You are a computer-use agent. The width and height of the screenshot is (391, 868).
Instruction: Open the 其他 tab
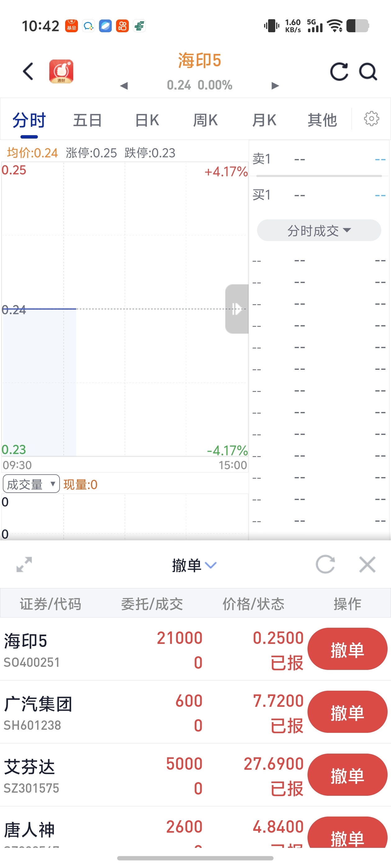[x=322, y=120]
